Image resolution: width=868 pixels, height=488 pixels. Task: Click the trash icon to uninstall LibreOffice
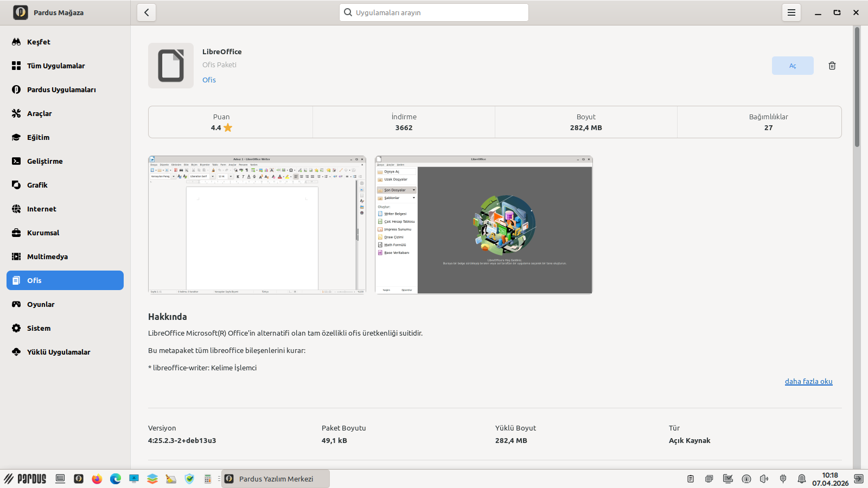coord(832,66)
